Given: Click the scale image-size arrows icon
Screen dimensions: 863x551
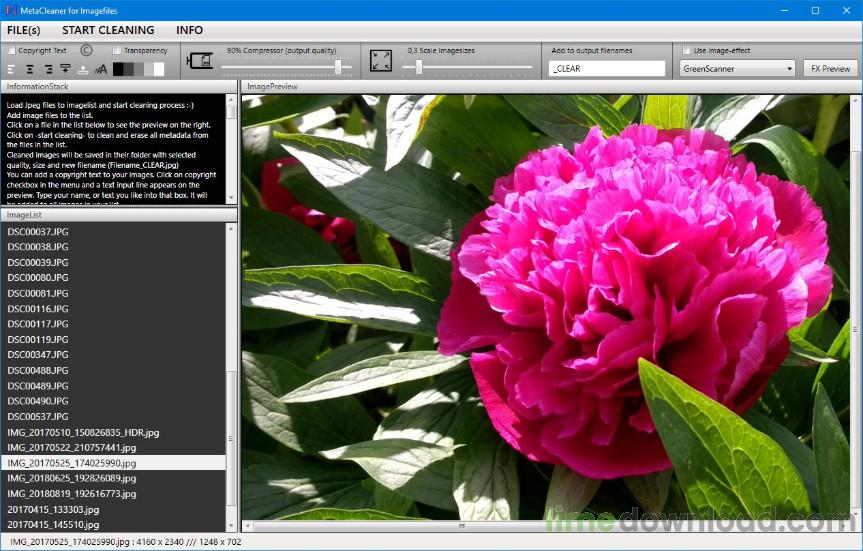Looking at the screenshot, I should [381, 61].
